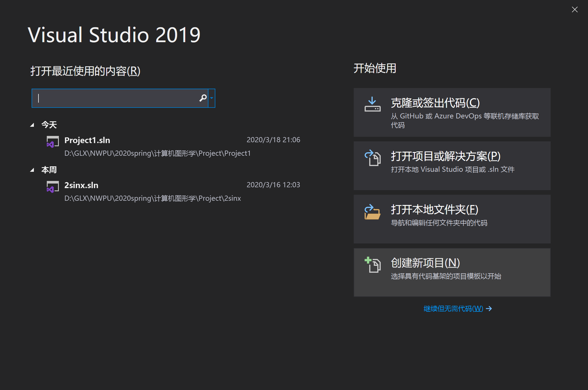
Task: Close the Visual Studio 2019 start window
Action: (x=575, y=9)
